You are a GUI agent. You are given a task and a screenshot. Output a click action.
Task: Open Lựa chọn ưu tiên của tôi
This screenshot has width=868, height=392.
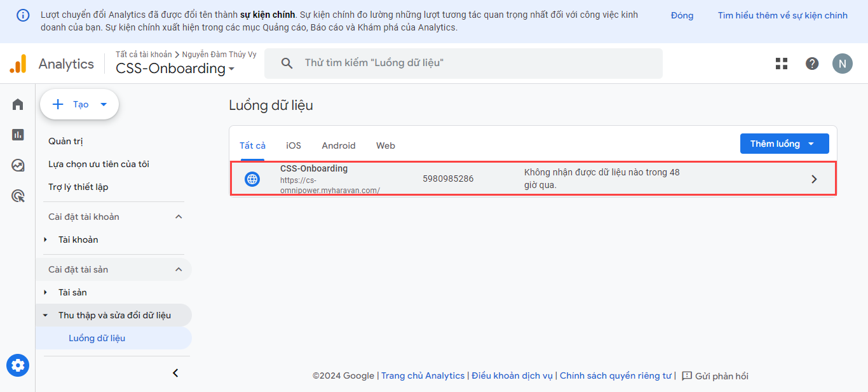[98, 164]
